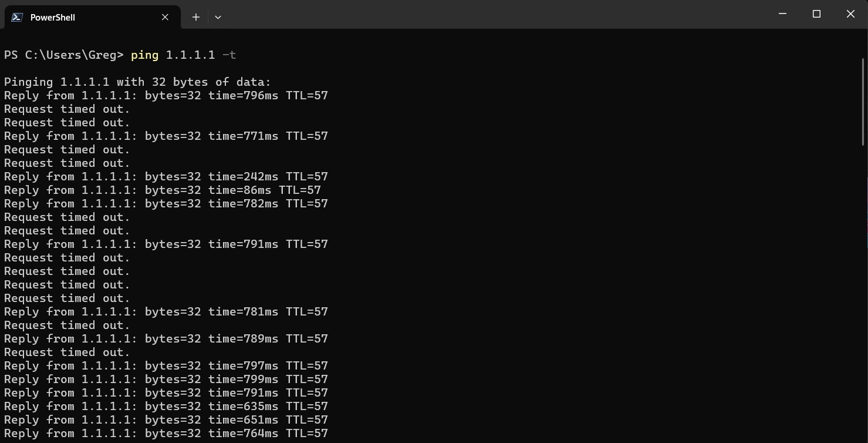The image size is (868, 443).
Task: Click the "Pinging 1.1.1.1 with 32 bytes" line
Action: point(137,82)
